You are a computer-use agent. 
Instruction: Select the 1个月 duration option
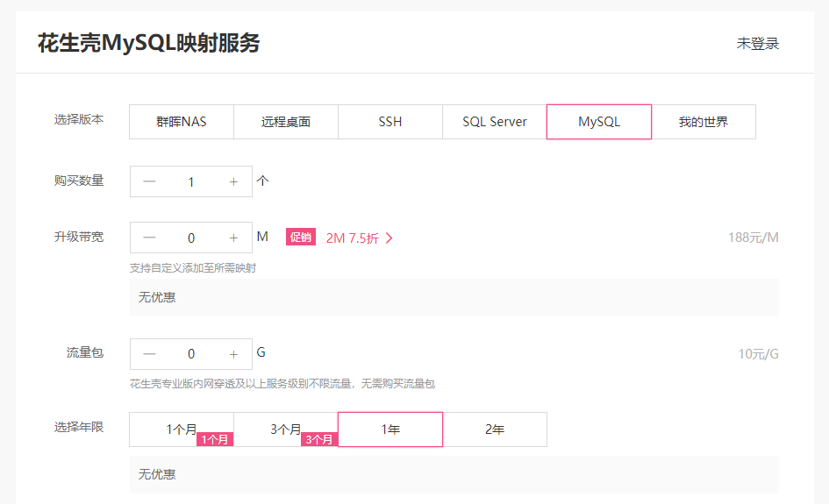click(x=182, y=429)
